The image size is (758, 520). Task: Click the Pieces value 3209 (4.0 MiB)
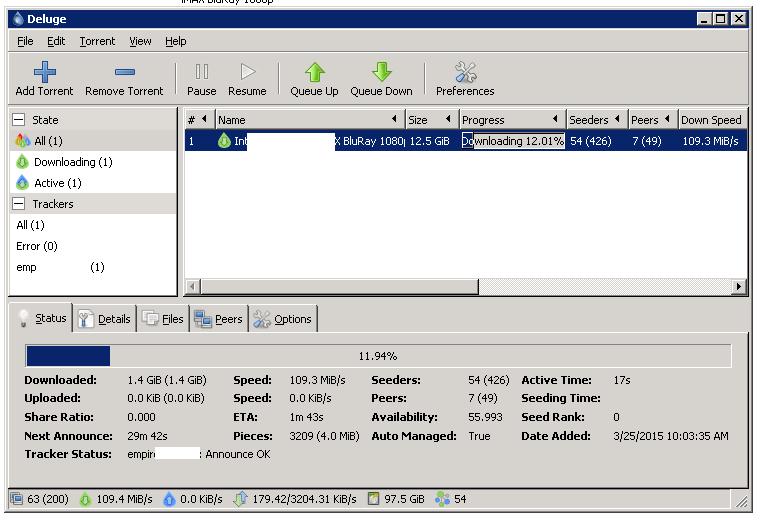click(324, 435)
